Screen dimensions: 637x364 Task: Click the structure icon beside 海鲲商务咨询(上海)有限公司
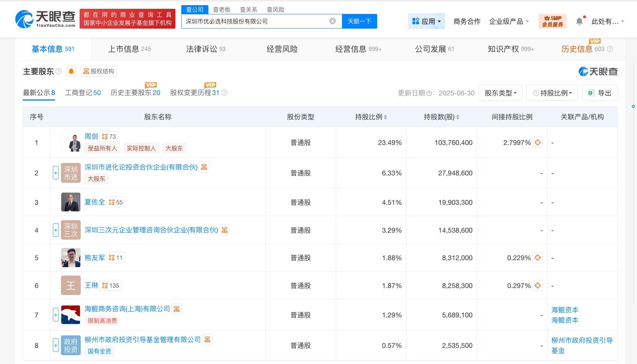176,309
